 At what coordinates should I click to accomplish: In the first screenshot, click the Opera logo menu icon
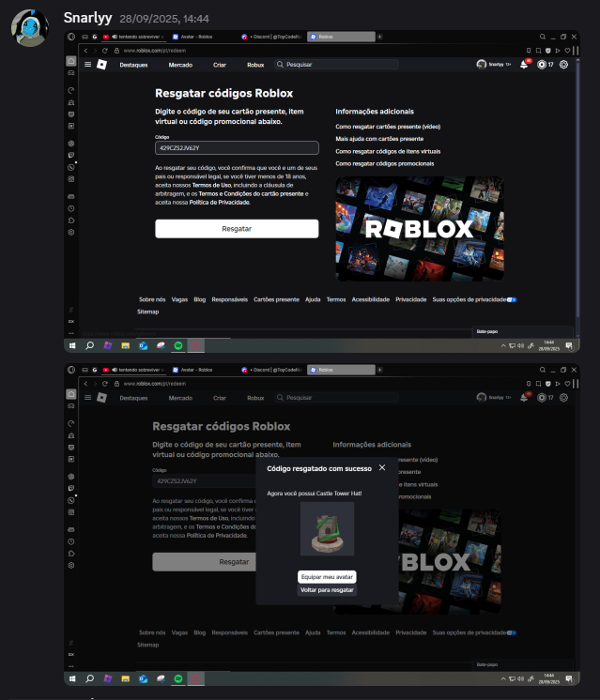point(71,37)
